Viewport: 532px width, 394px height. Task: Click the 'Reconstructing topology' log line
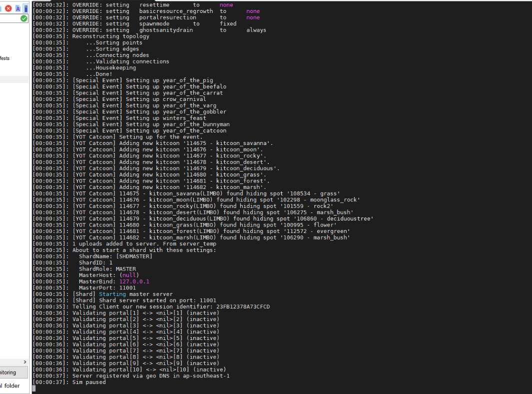pyautogui.click(x=110, y=36)
